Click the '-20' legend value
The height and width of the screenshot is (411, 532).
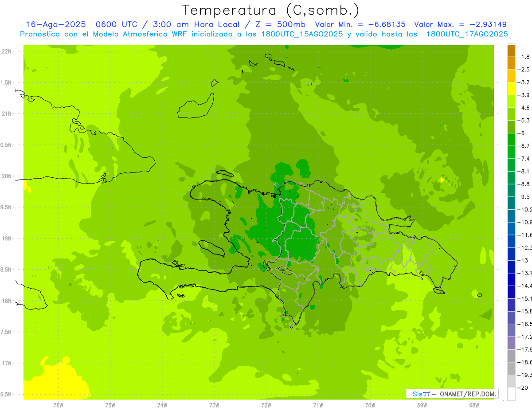[x=523, y=388]
